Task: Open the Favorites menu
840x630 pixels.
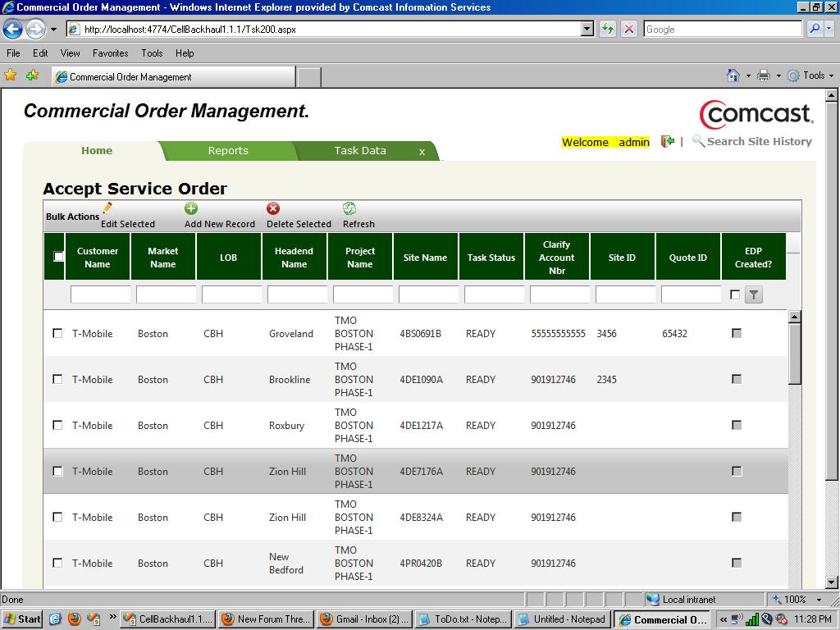Action: [111, 53]
